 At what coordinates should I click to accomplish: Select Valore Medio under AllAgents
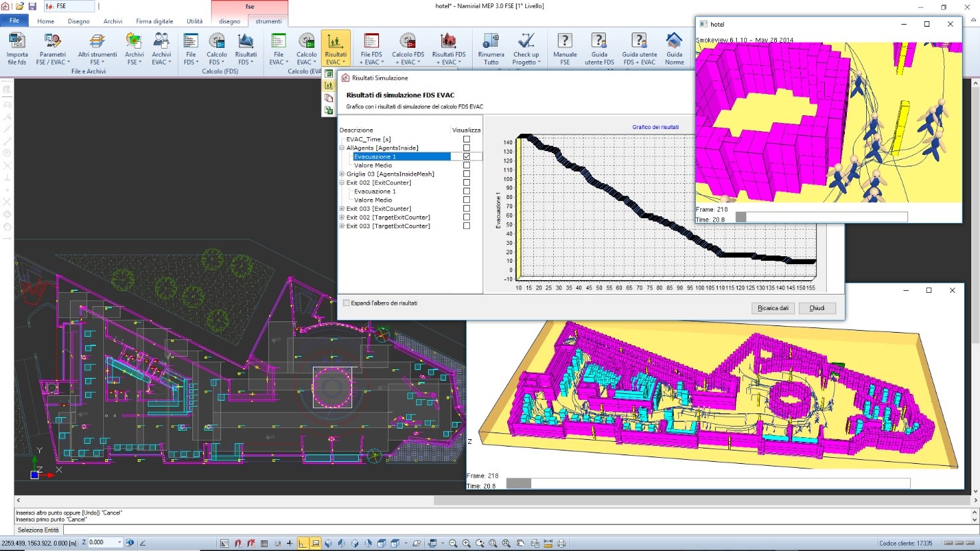pos(373,166)
